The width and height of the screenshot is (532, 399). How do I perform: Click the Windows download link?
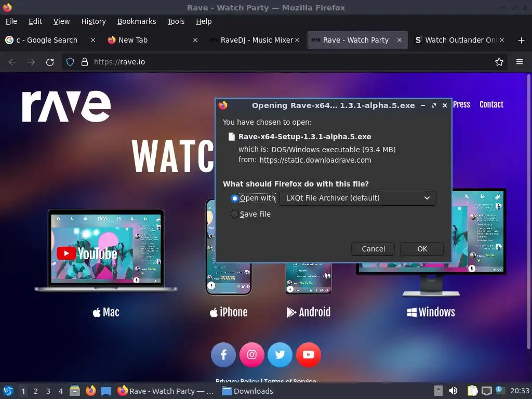pyautogui.click(x=431, y=312)
